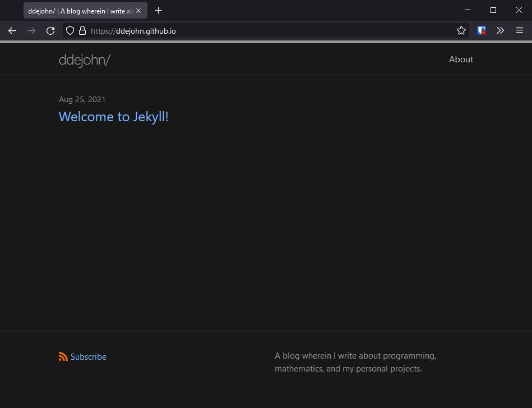Expand the overflow toolbar chevron
Viewport: 532px width, 408px height.
(500, 31)
